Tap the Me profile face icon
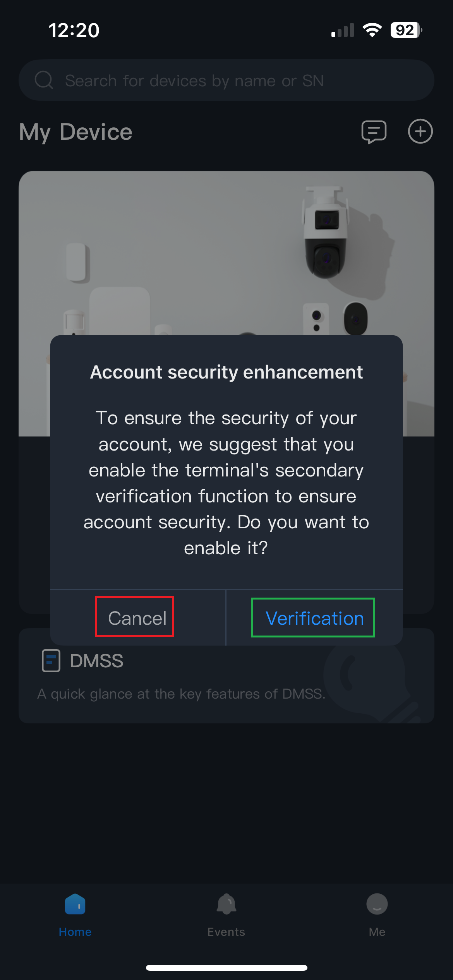The width and height of the screenshot is (453, 980). click(377, 904)
